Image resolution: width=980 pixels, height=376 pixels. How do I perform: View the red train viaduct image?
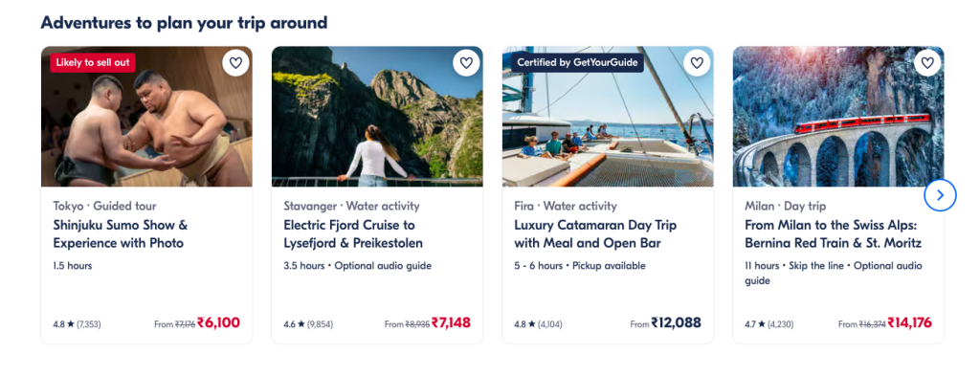coord(838,117)
